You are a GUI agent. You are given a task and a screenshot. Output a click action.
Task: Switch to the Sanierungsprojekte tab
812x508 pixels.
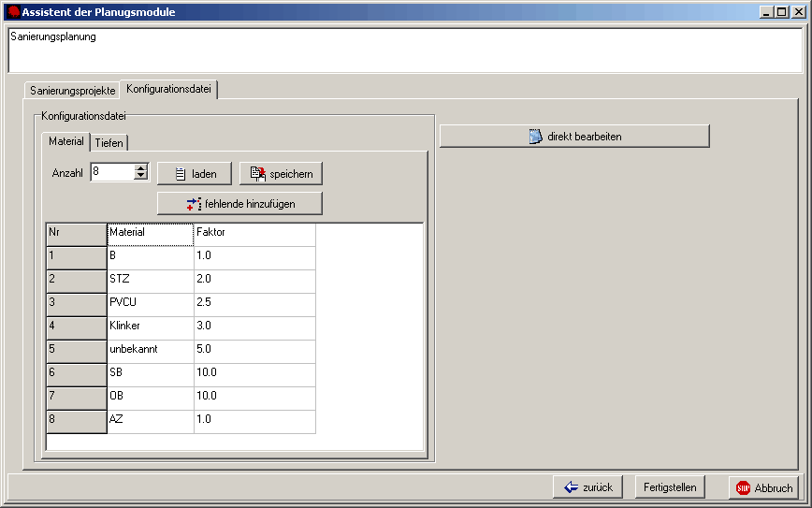pyautogui.click(x=72, y=91)
